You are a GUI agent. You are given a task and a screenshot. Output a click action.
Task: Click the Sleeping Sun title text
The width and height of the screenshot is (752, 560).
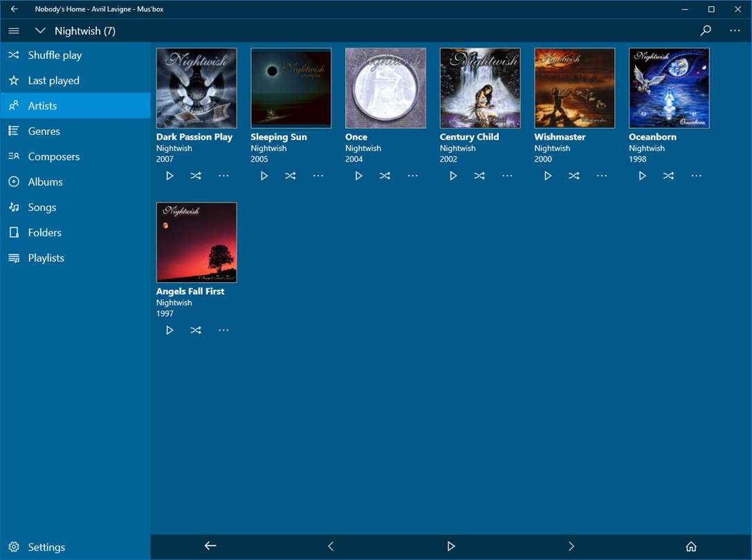pos(279,137)
